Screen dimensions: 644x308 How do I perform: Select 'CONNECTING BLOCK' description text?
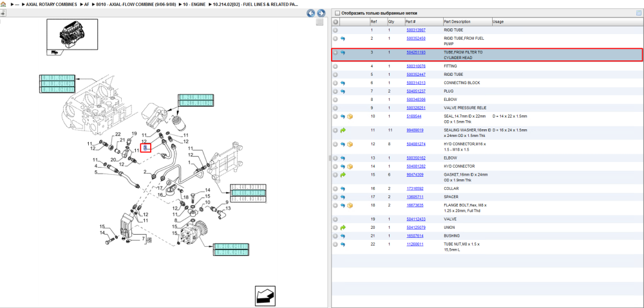[462, 83]
